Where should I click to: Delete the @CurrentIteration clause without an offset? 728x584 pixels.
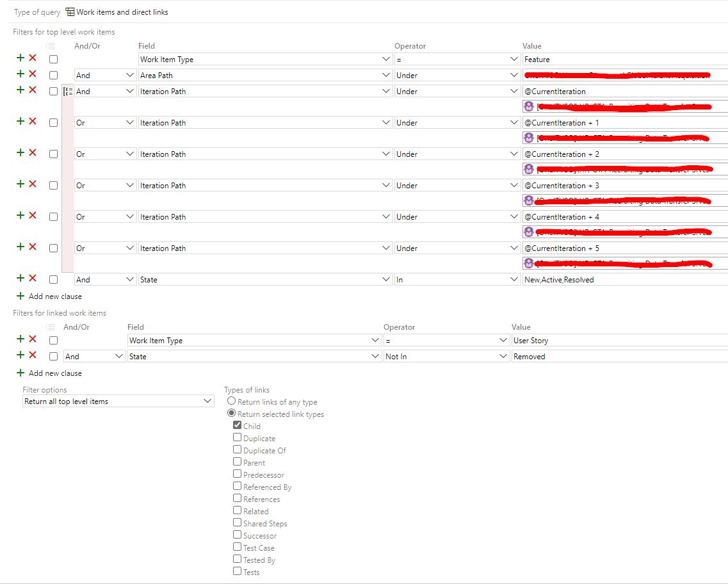[33, 90]
